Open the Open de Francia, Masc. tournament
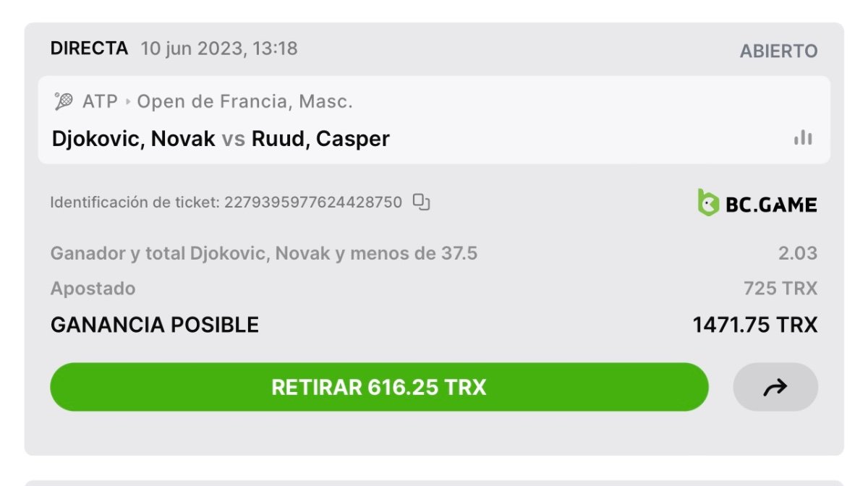The image size is (868, 486). click(x=244, y=102)
